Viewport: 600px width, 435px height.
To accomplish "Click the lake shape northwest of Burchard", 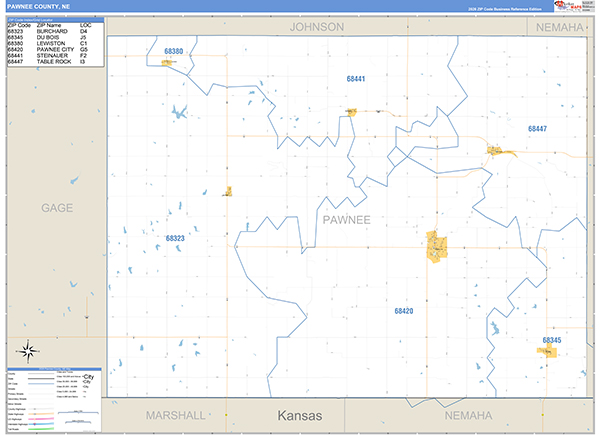I will [179, 112].
